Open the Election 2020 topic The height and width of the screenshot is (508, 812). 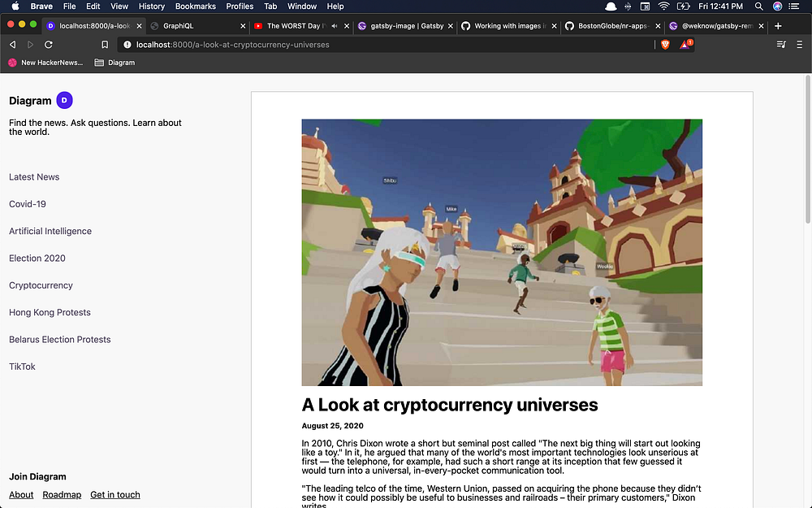[37, 258]
